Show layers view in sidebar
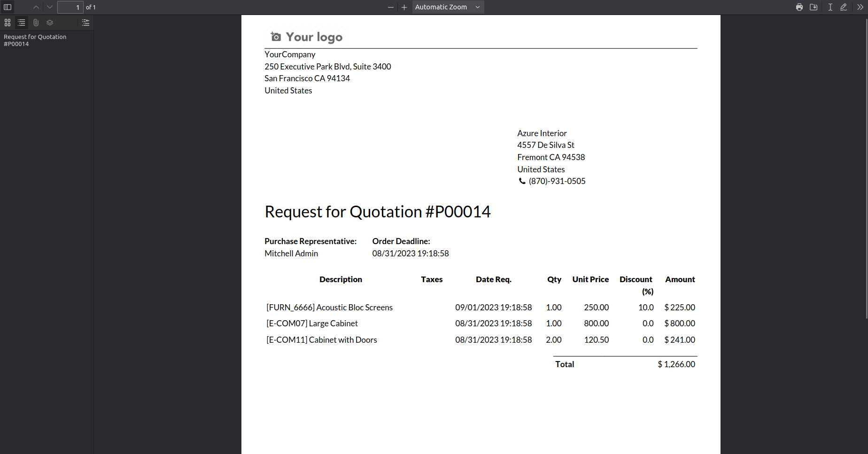 [50, 23]
